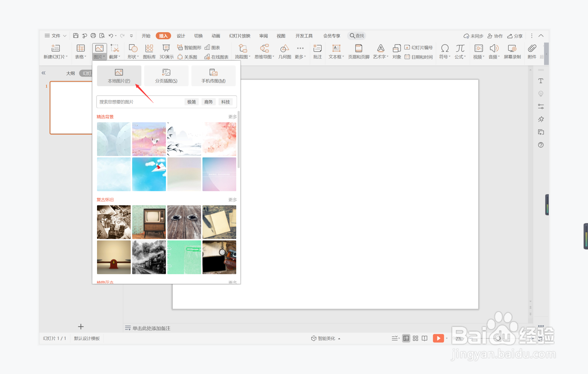Viewport: 588px width, 374px height.
Task: Open the Animation (动画) ribbon tab
Action: [x=216, y=36]
